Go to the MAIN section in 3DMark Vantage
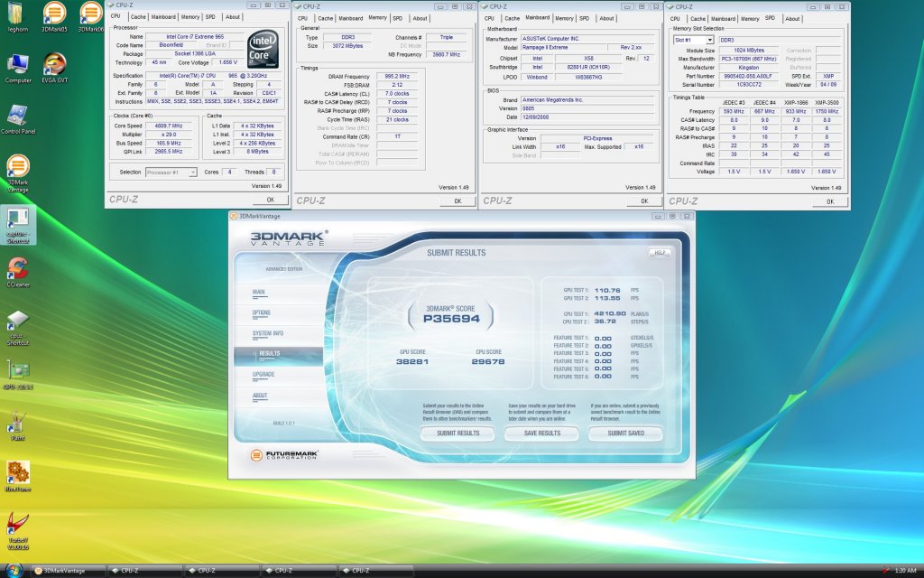The width and height of the screenshot is (924, 578). [x=259, y=292]
